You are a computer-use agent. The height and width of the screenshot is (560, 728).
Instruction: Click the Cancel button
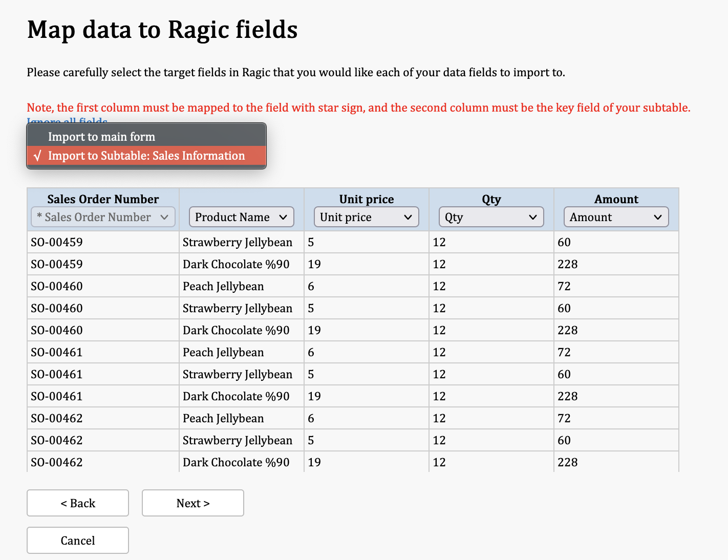coord(78,541)
